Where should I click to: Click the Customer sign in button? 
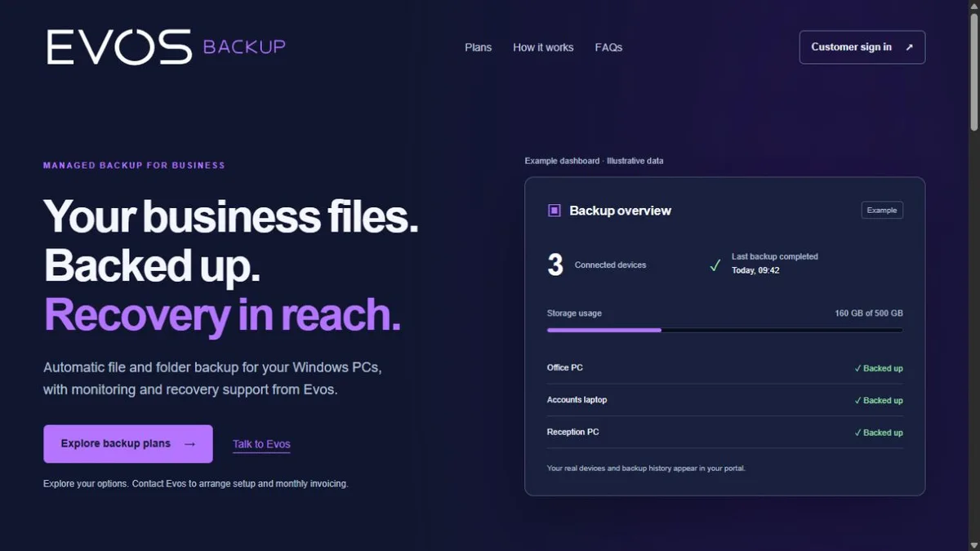pyautogui.click(x=862, y=47)
